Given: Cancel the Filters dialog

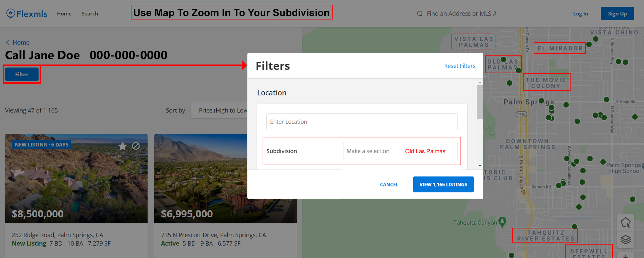Looking at the screenshot, I should (x=389, y=184).
